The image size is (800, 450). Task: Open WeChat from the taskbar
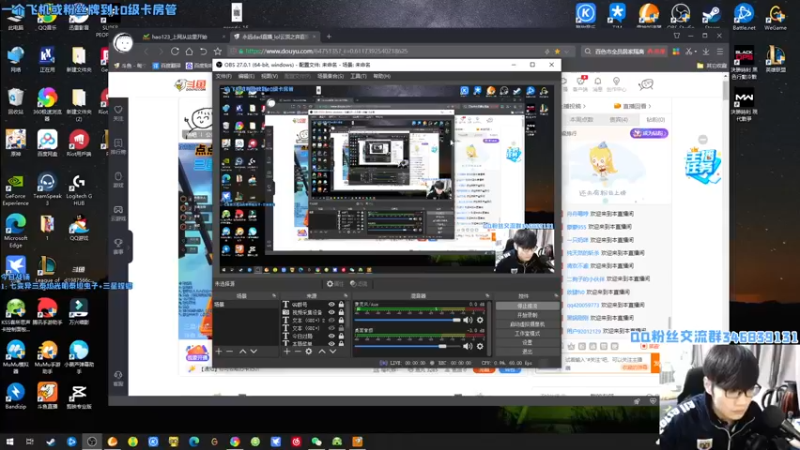(x=316, y=441)
